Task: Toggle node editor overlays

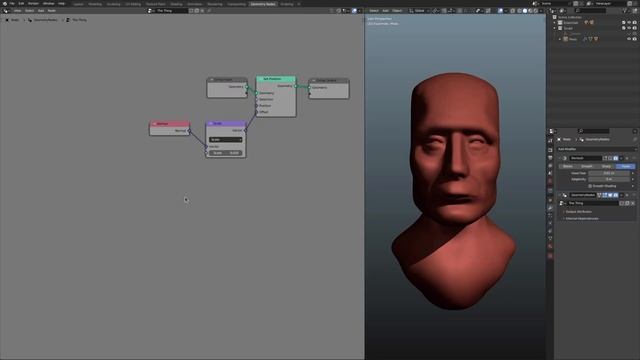Action: [354, 11]
